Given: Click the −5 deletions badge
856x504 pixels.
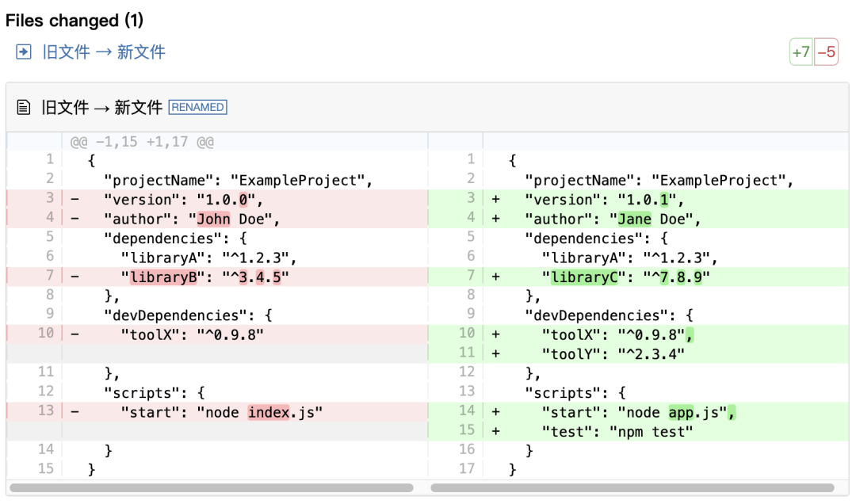Looking at the screenshot, I should (x=826, y=52).
